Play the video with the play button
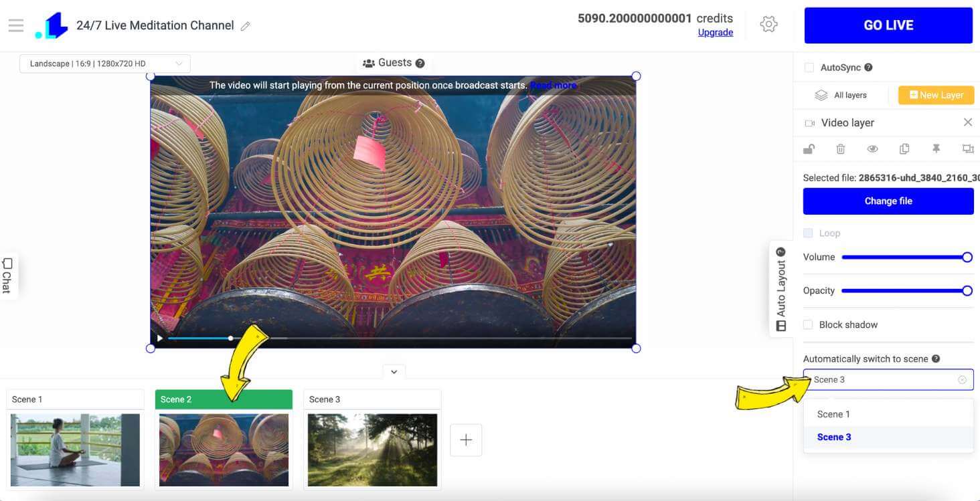 [x=159, y=338]
